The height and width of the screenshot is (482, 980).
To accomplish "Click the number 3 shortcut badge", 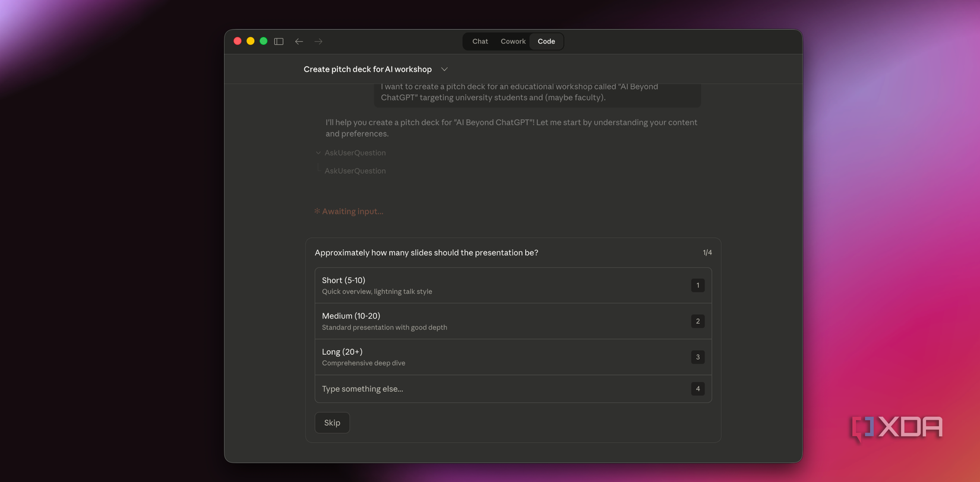I will [698, 357].
